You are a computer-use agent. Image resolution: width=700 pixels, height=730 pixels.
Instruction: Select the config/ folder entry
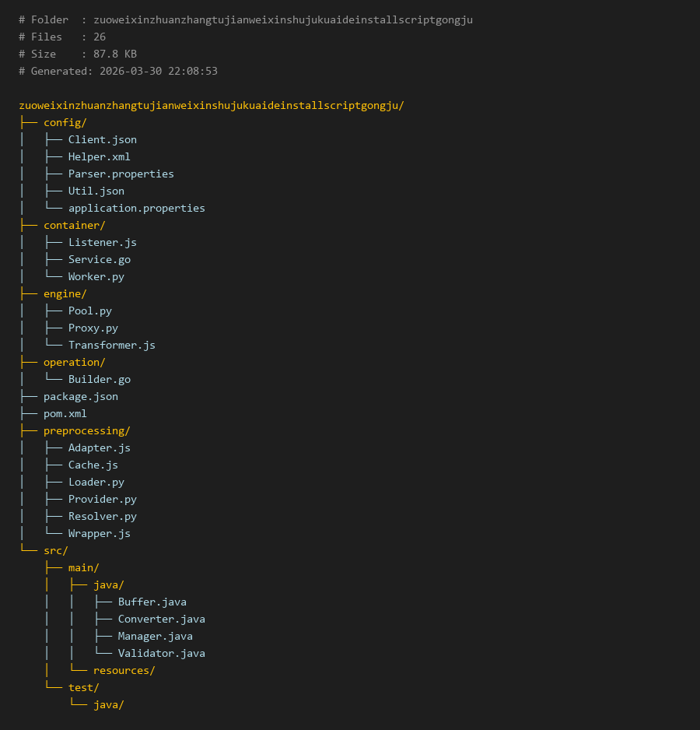tap(65, 123)
